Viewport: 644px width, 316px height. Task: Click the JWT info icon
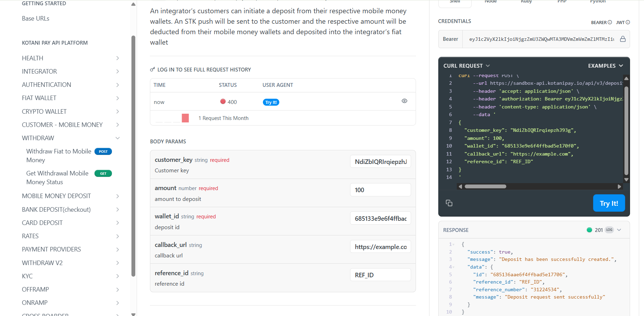tap(628, 22)
